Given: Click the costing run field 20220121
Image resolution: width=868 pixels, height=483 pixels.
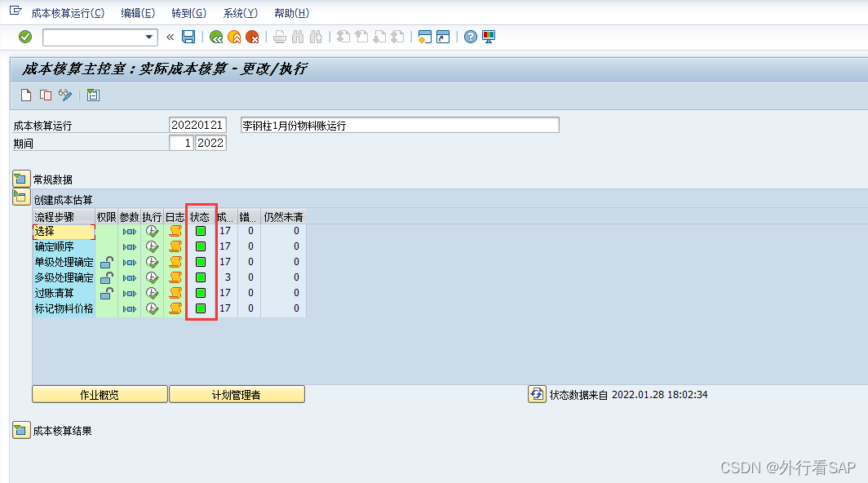Looking at the screenshot, I should (197, 125).
